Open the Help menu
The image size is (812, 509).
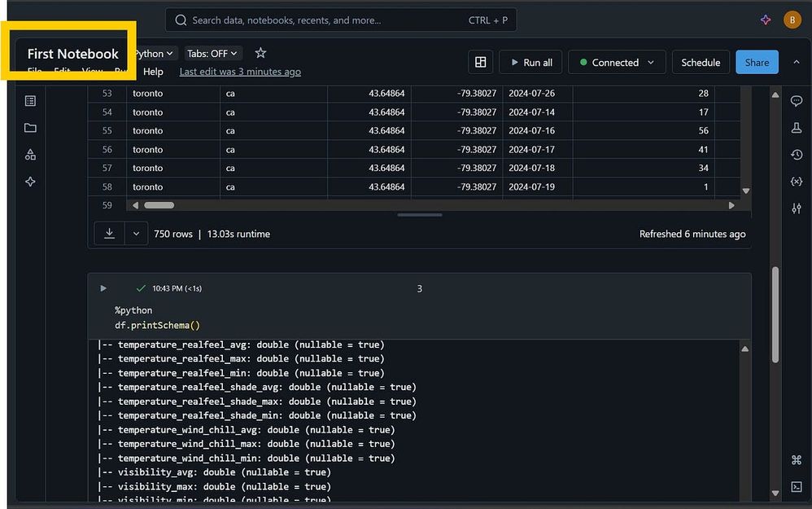[x=153, y=72]
